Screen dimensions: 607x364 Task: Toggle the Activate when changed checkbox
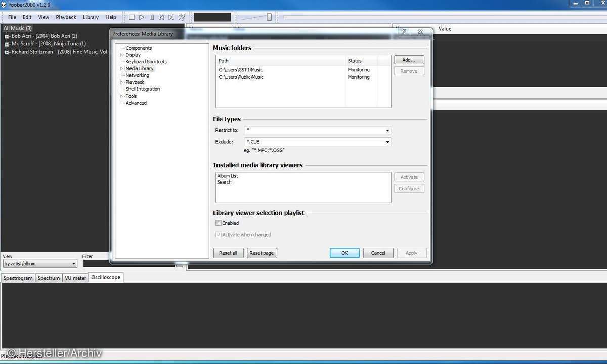[x=219, y=235]
